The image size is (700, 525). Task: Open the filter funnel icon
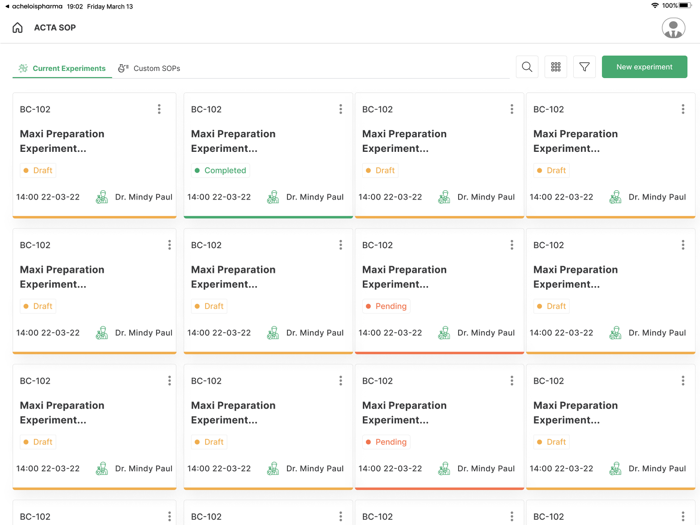pos(584,67)
